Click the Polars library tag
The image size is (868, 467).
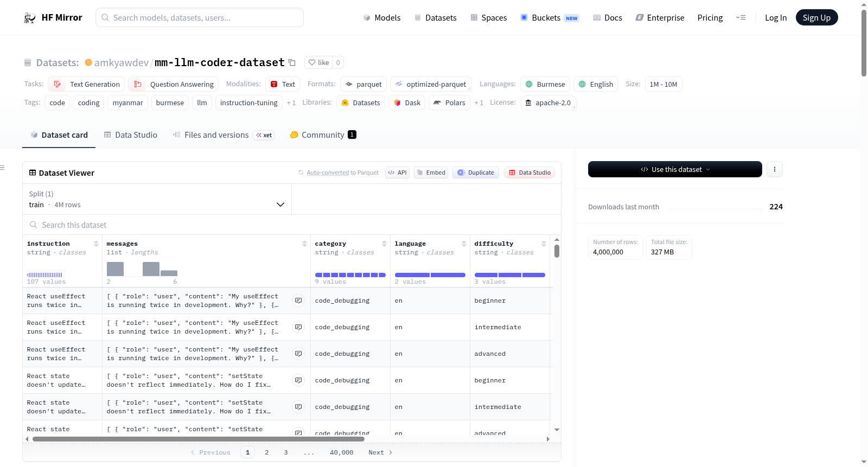tap(449, 103)
